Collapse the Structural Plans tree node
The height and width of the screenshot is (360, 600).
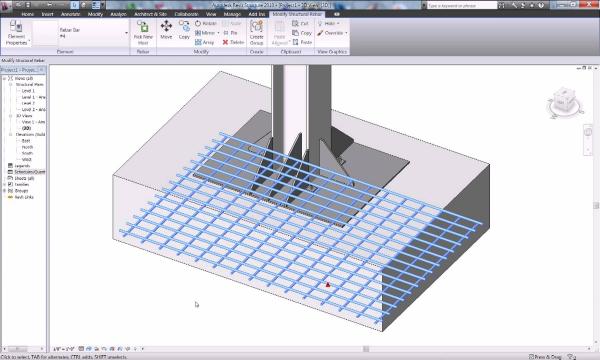pos(11,84)
